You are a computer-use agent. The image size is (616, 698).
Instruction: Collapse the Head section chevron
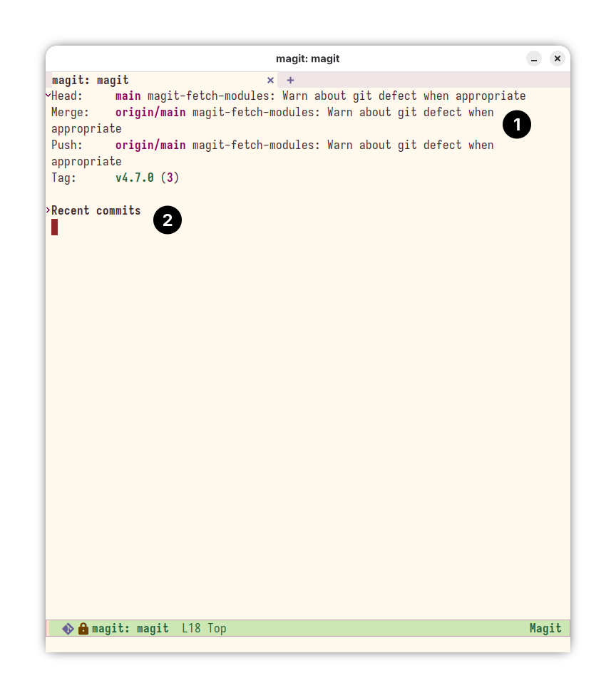48,95
